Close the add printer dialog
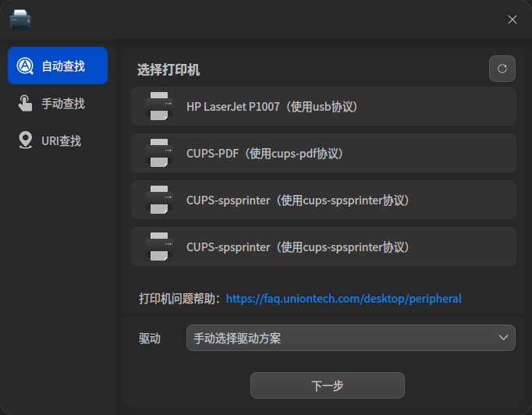This screenshot has width=532, height=415. 512,20
